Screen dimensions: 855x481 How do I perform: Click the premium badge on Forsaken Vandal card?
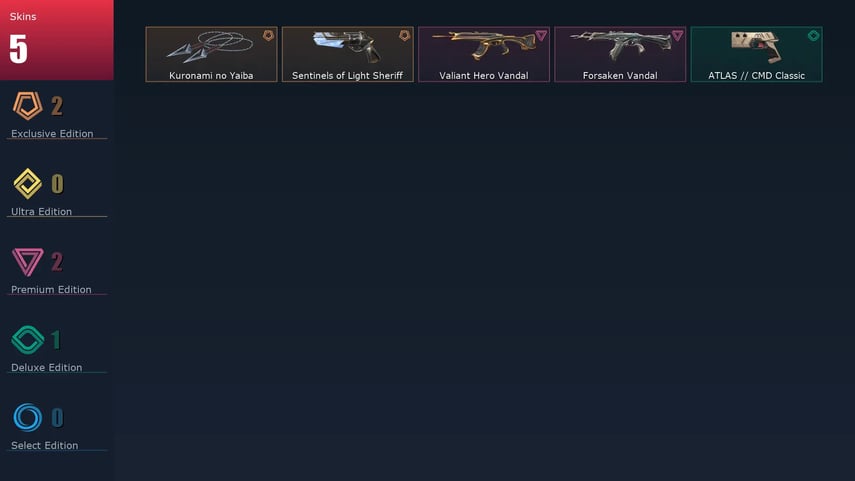click(x=677, y=35)
